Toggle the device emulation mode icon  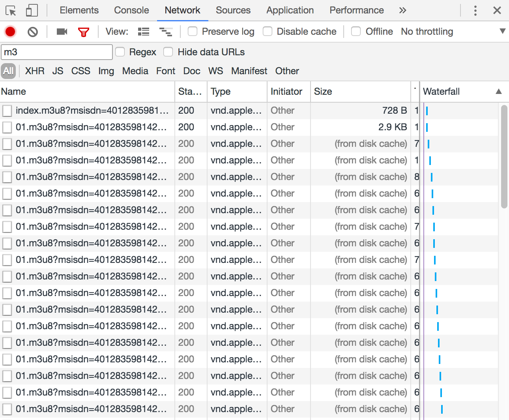[32, 10]
